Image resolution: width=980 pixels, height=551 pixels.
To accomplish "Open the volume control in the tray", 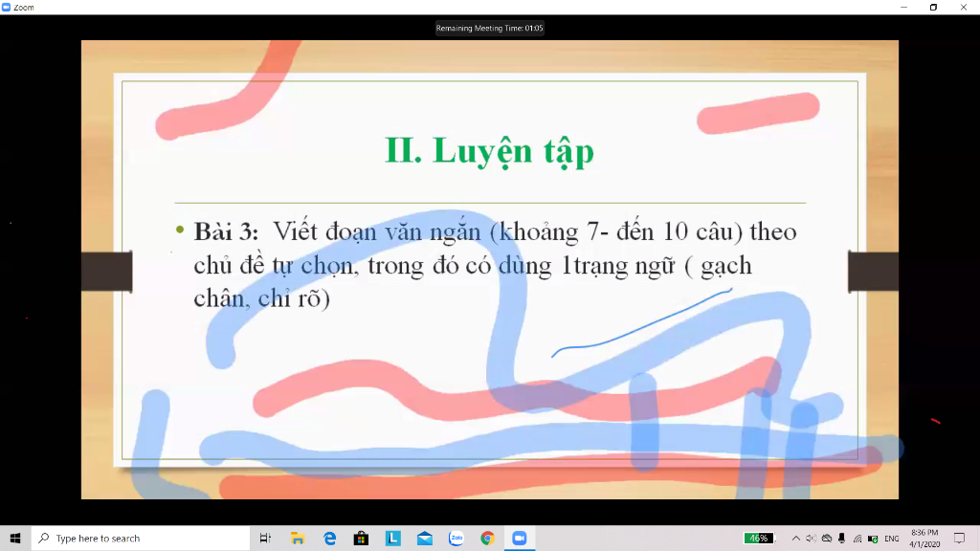I will (x=811, y=538).
